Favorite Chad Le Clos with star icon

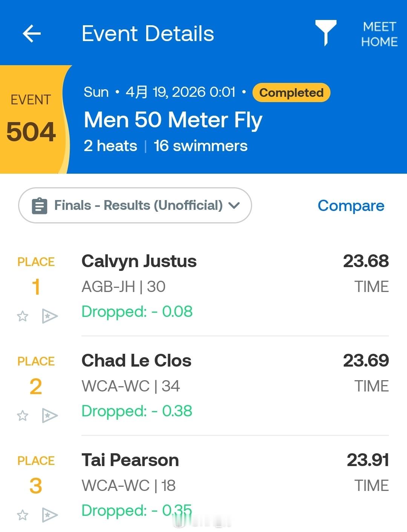pos(23,415)
